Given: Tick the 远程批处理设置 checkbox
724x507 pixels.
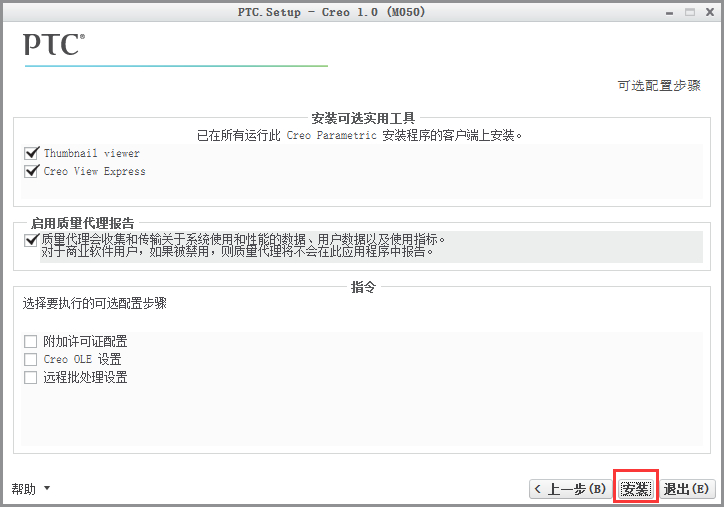Looking at the screenshot, I should (31, 378).
